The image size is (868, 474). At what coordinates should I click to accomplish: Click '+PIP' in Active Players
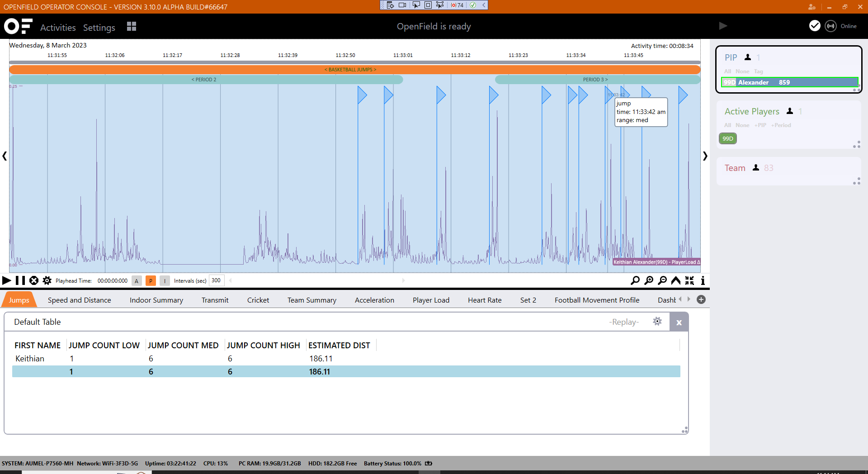760,125
